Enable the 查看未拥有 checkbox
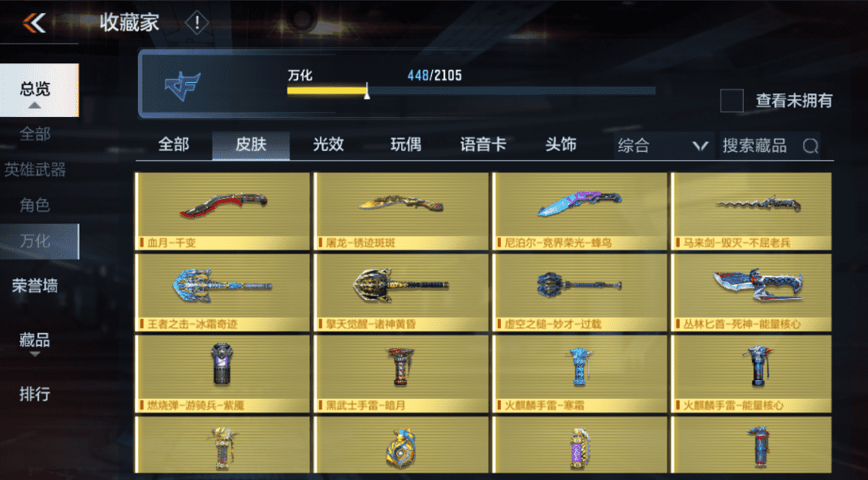This screenshot has width=868, height=480. (732, 101)
